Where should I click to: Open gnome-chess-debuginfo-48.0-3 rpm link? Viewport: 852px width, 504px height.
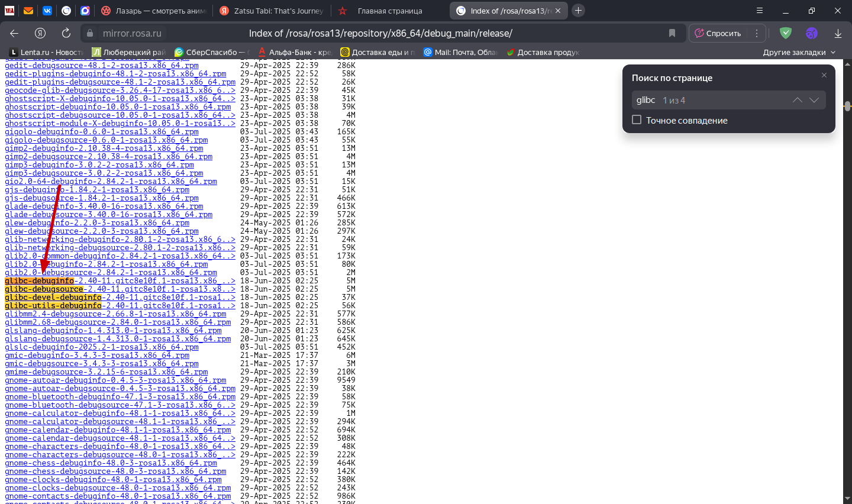pyautogui.click(x=111, y=463)
